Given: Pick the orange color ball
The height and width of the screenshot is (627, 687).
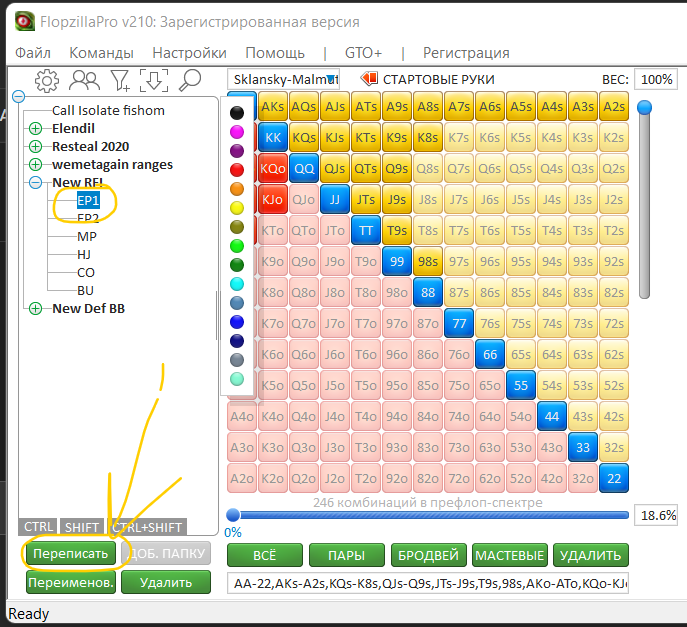Looking at the screenshot, I should [237, 189].
